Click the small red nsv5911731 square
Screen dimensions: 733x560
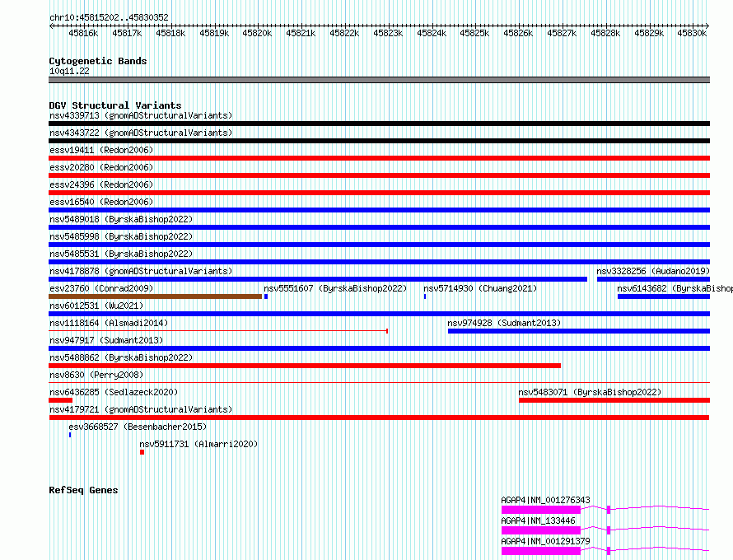(x=142, y=452)
